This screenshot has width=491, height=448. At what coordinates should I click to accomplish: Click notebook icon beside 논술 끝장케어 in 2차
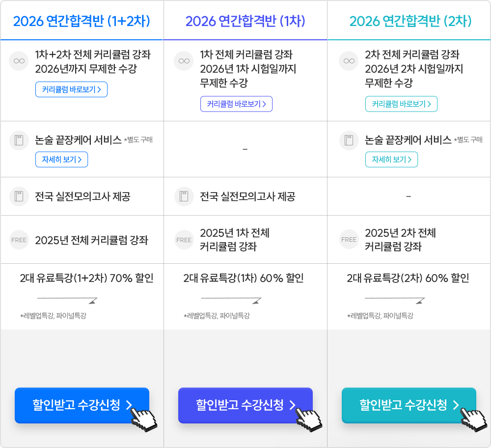(349, 140)
